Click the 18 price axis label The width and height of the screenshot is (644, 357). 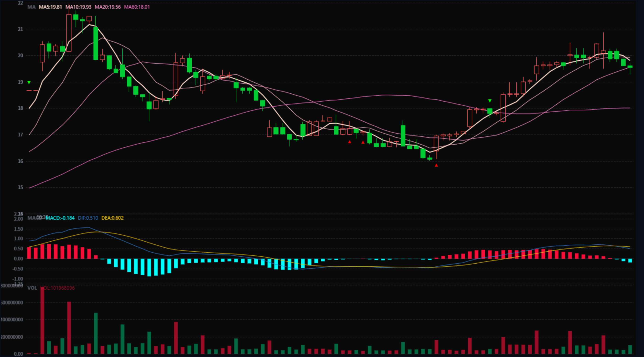[21, 108]
